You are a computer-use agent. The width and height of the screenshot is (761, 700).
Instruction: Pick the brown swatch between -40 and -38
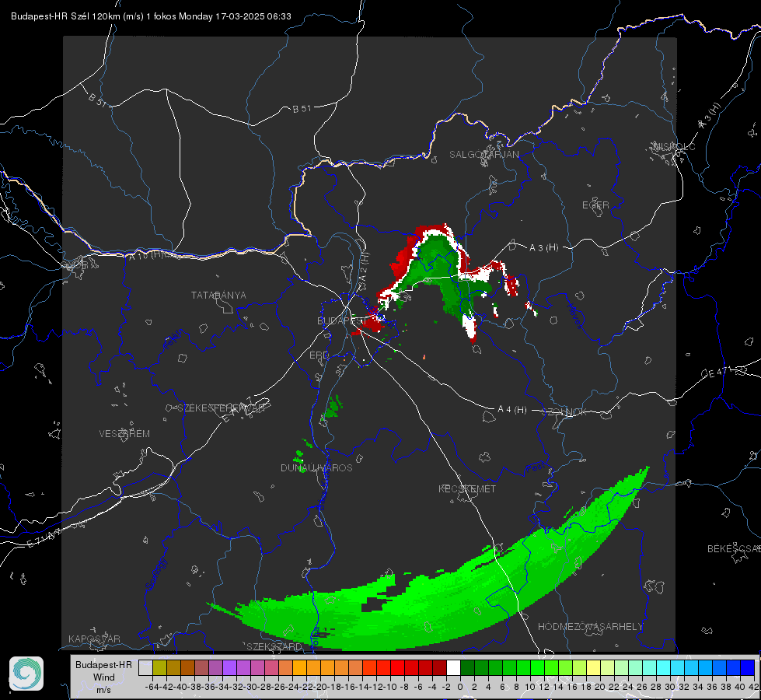coord(187,667)
